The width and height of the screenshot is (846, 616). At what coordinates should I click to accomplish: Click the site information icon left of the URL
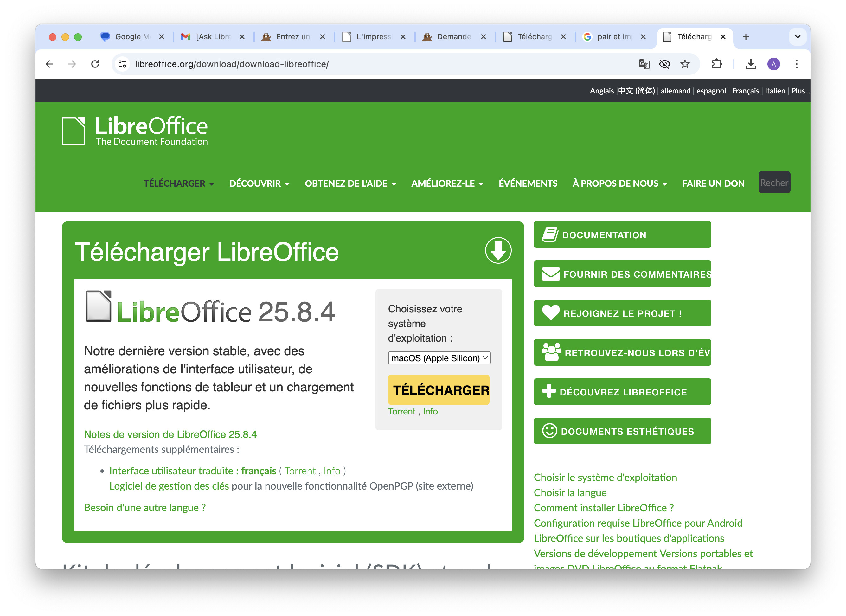[122, 64]
